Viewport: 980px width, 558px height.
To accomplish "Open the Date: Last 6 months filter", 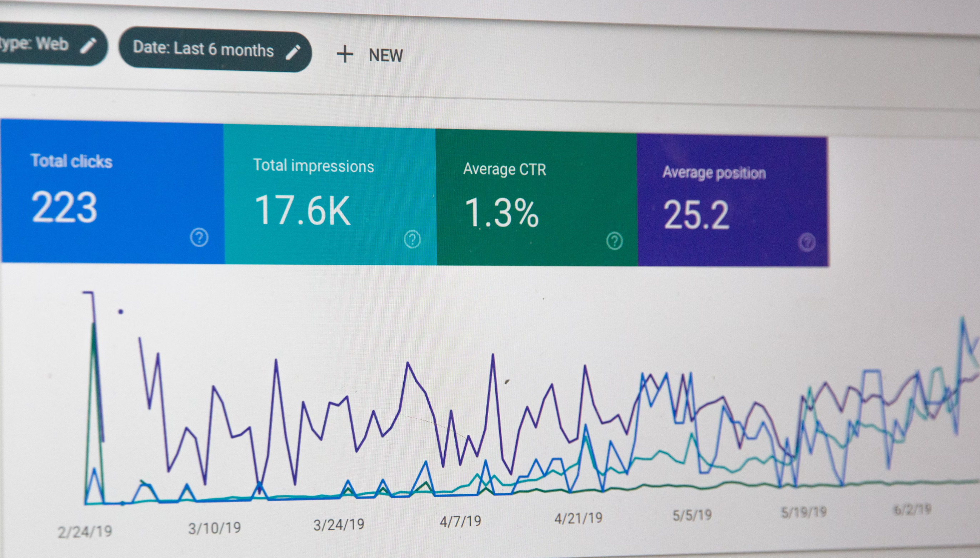I will point(203,50).
